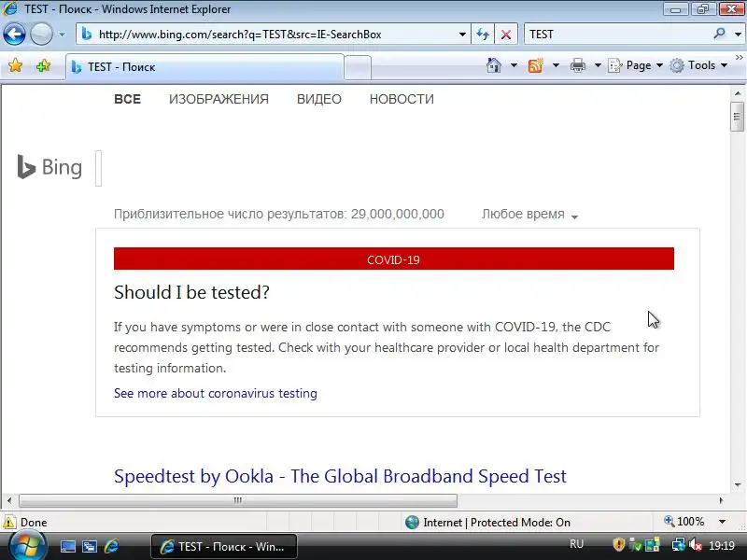Switch to the ИЗОБРАЖЕНИЯ tab

(x=218, y=99)
